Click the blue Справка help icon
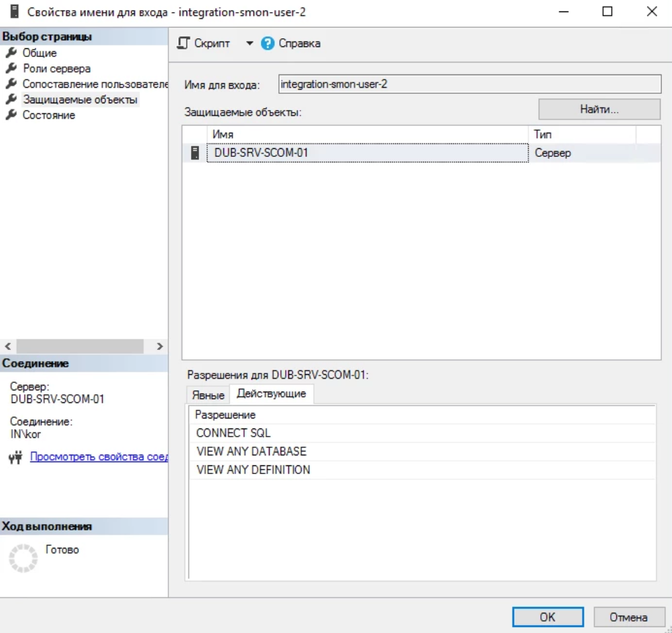The height and width of the screenshot is (633, 672). [x=268, y=44]
